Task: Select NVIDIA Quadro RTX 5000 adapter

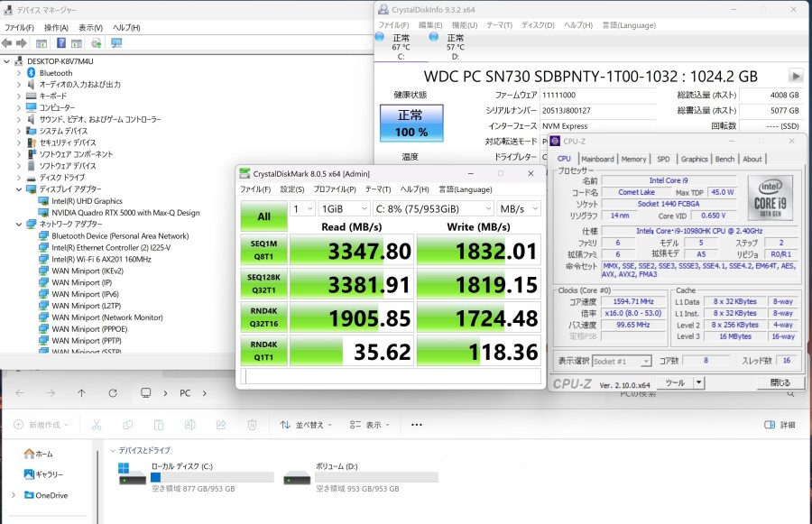Action: coord(125,212)
